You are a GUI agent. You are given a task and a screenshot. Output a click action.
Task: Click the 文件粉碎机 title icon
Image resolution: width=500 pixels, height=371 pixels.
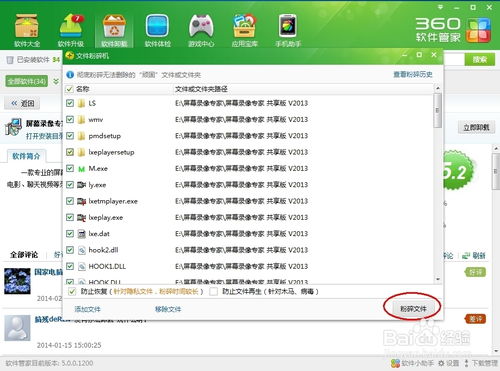click(x=70, y=56)
